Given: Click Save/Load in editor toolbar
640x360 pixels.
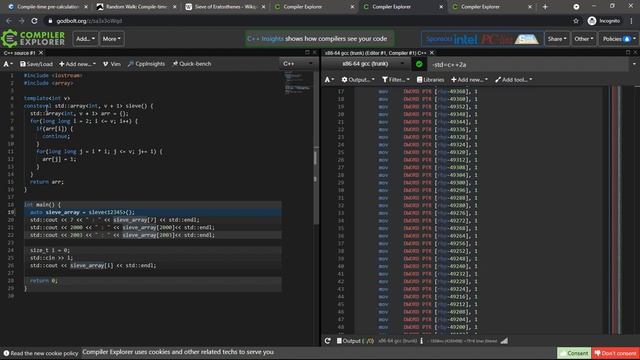Looking at the screenshot, I should click(36, 64).
